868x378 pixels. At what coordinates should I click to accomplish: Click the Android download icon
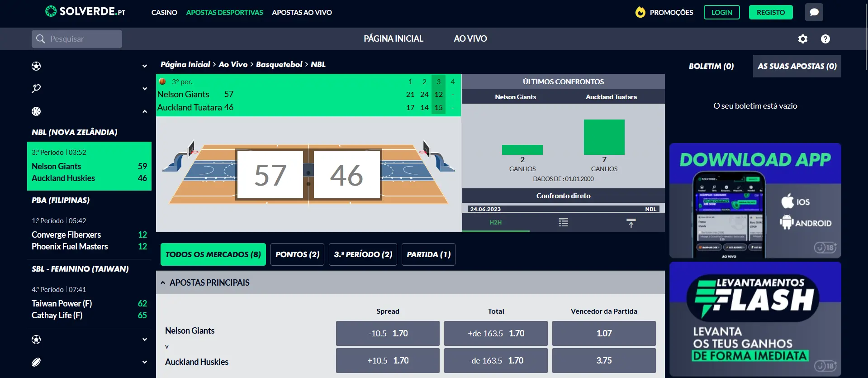[x=787, y=222]
